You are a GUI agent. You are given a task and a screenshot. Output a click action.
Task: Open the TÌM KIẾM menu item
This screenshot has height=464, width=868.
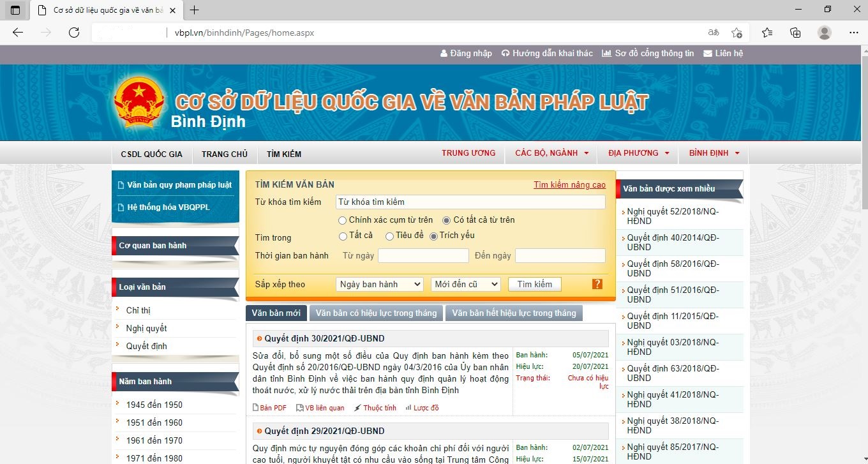(x=284, y=154)
